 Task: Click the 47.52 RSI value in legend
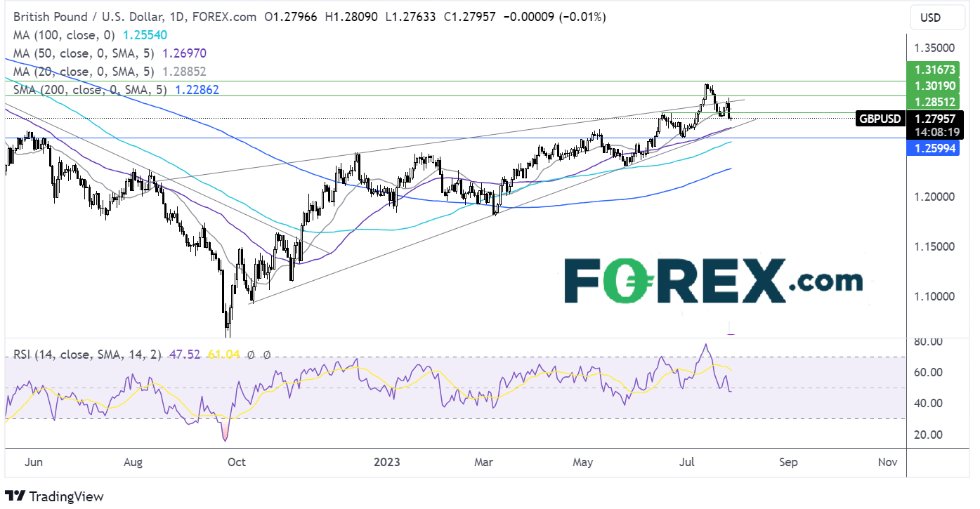(x=185, y=355)
